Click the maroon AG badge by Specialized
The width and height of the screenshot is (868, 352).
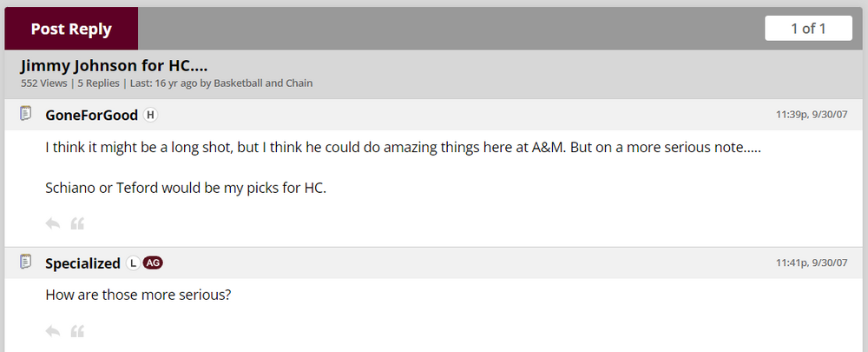[154, 263]
